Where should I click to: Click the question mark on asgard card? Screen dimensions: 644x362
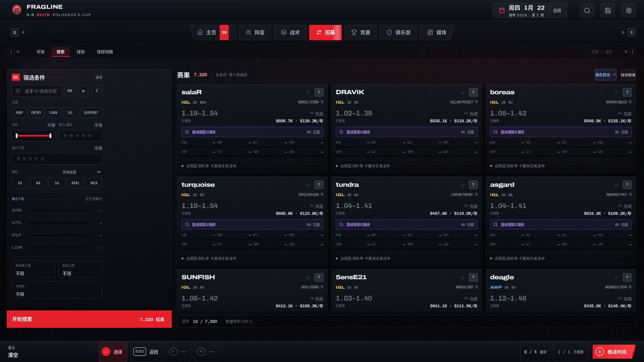point(627,185)
